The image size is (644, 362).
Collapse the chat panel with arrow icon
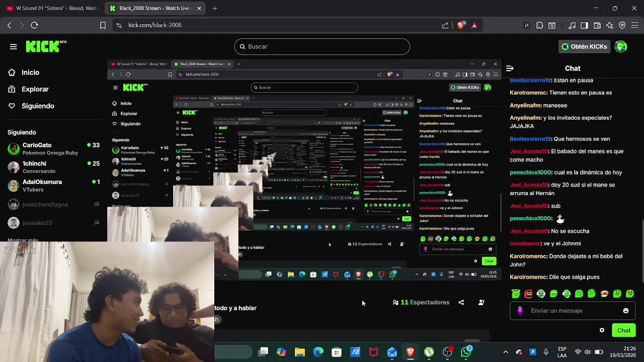(x=510, y=68)
